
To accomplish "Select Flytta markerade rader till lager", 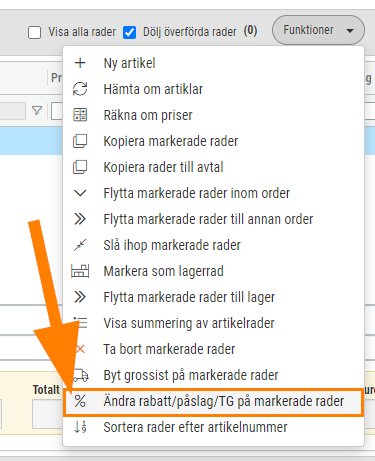I will 213,297.
